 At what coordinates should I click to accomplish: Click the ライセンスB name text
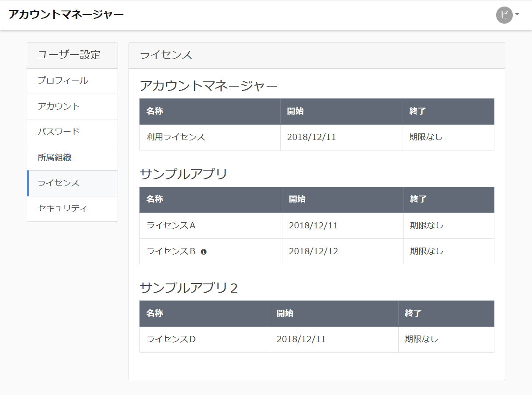pos(171,251)
